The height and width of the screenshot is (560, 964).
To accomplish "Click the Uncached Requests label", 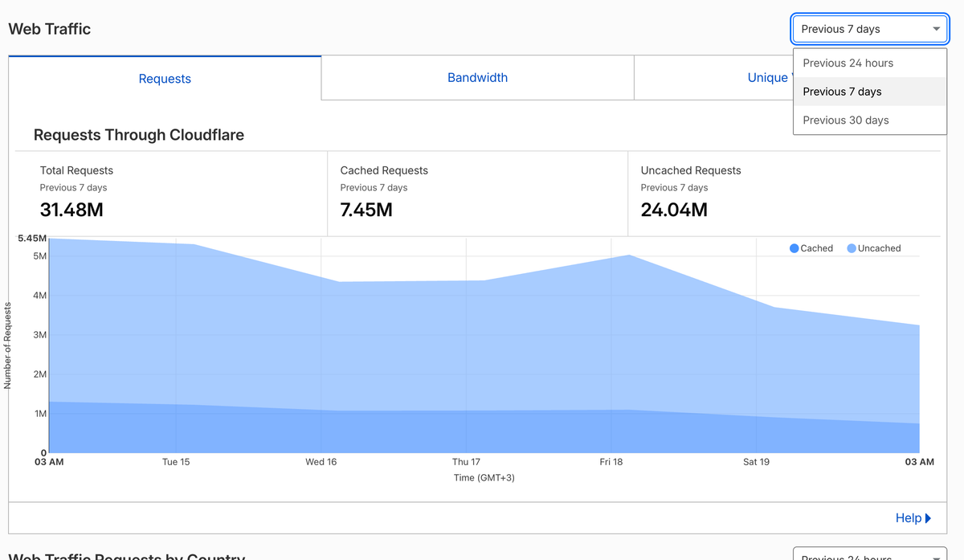I will click(x=691, y=170).
